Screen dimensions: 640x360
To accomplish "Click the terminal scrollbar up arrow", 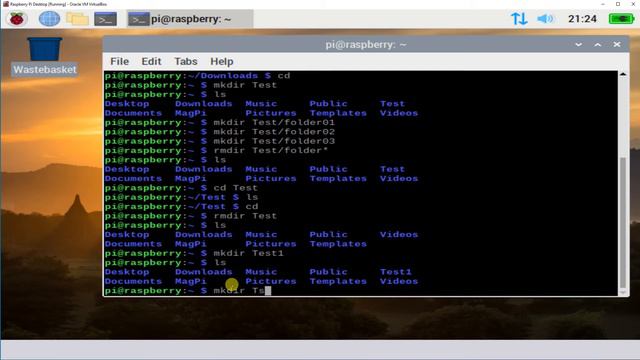I will pyautogui.click(x=623, y=74).
